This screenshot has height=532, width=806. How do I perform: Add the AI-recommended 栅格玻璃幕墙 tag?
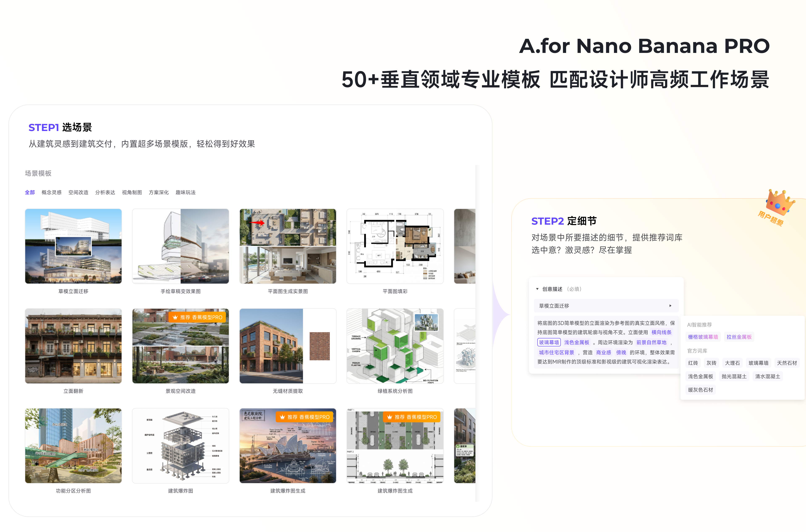coord(703,337)
